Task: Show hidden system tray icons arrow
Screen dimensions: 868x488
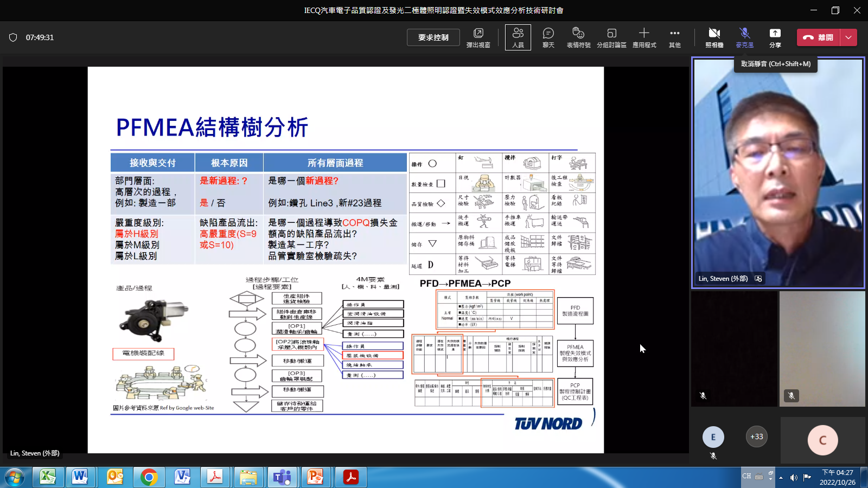Action: pos(781,478)
